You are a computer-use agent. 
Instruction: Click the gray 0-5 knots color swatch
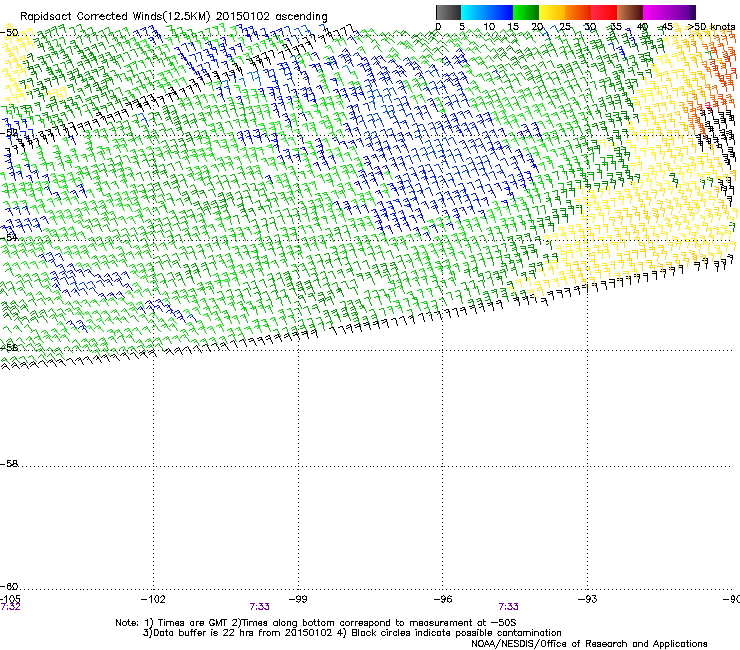(448, 12)
